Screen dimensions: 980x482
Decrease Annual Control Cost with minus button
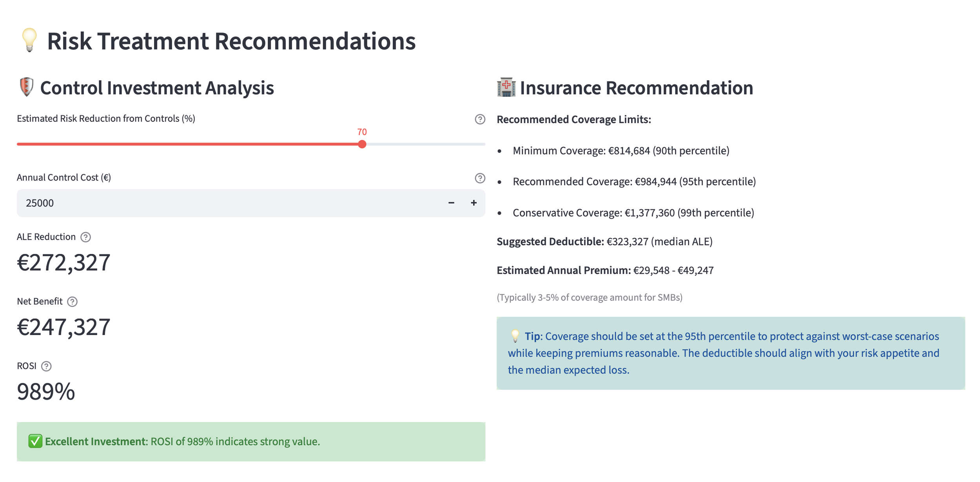(x=451, y=203)
